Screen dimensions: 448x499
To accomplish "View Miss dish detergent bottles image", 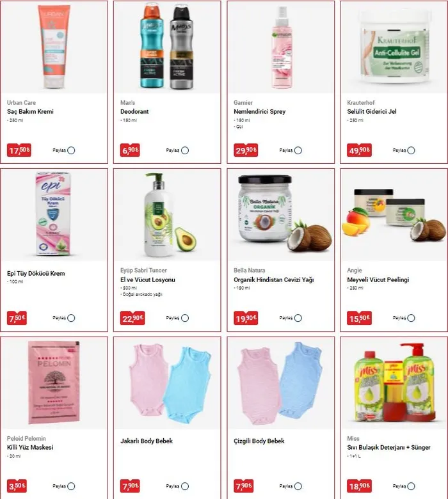I will tap(394, 383).
